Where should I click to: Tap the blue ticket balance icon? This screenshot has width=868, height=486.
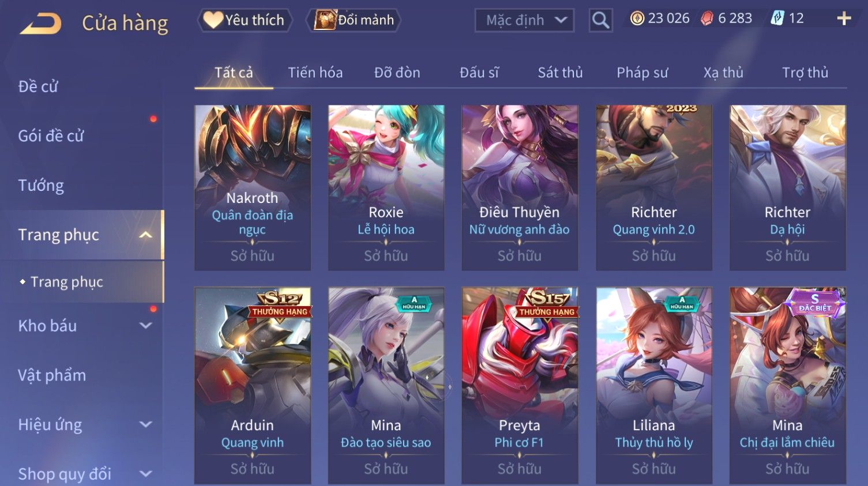pyautogui.click(x=777, y=18)
